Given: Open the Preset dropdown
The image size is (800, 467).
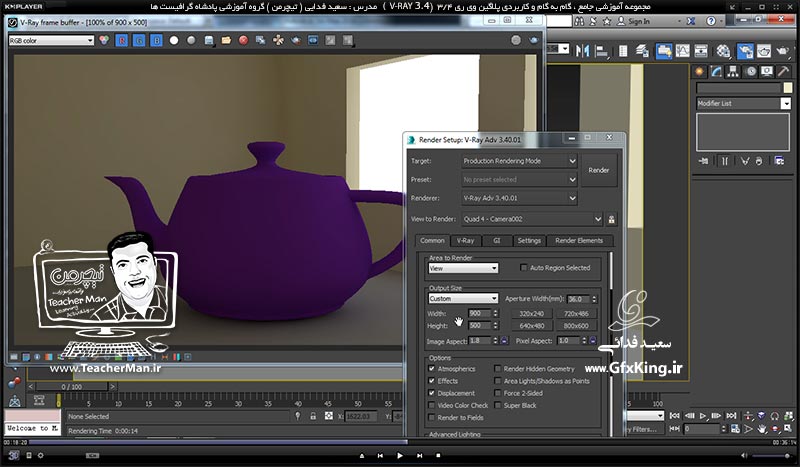Looking at the screenshot, I should click(519, 180).
